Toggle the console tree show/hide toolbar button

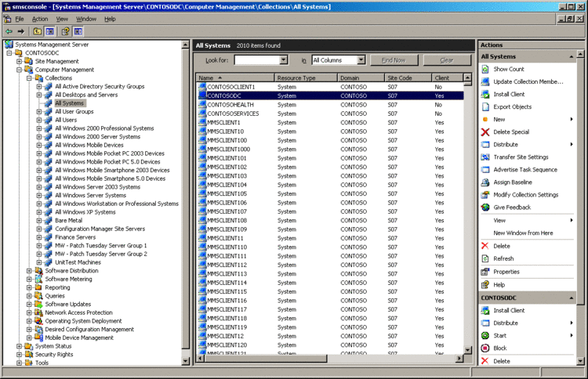49,31
